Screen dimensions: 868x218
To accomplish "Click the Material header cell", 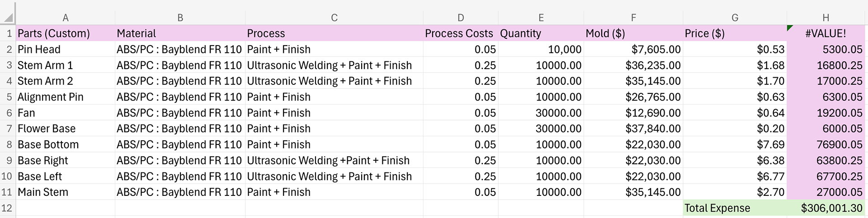I will coord(180,33).
